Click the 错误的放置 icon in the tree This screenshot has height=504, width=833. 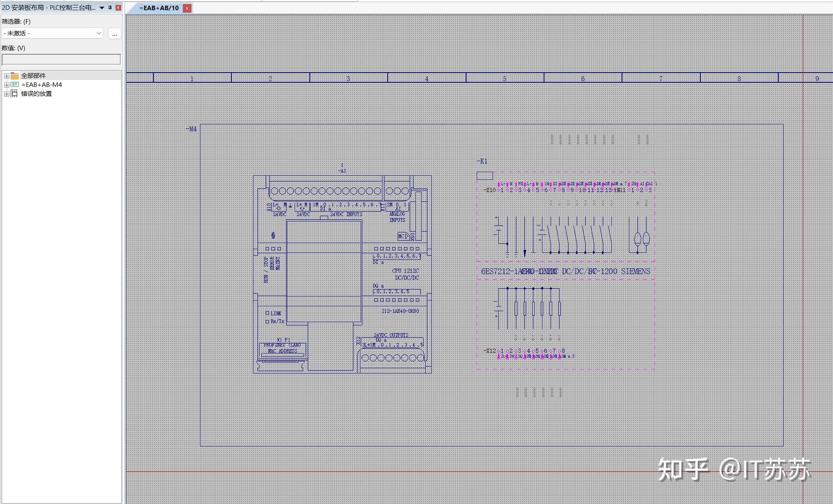click(x=14, y=93)
